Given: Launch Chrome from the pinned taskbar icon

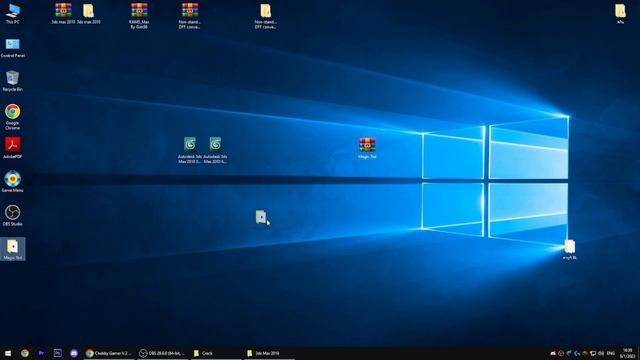Looking at the screenshot, I should (25, 353).
